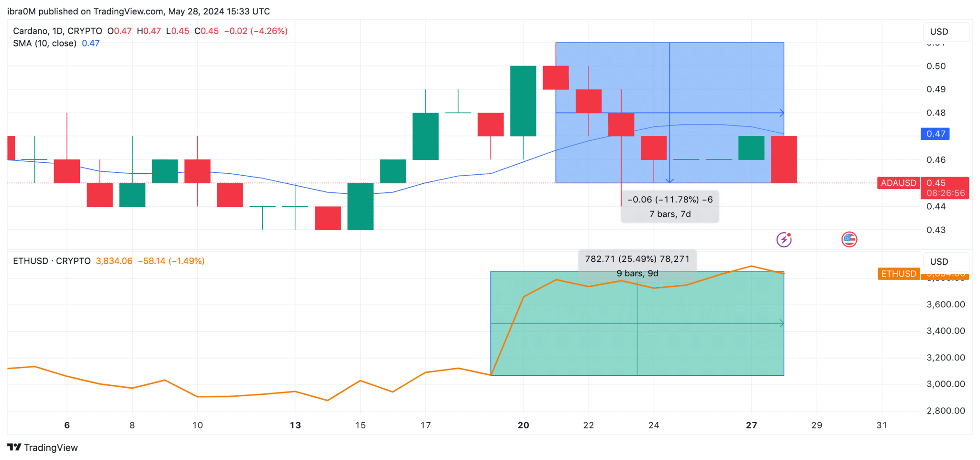Click the SMA value 0.47 in legend
The image size is (980, 460).
pyautogui.click(x=91, y=44)
